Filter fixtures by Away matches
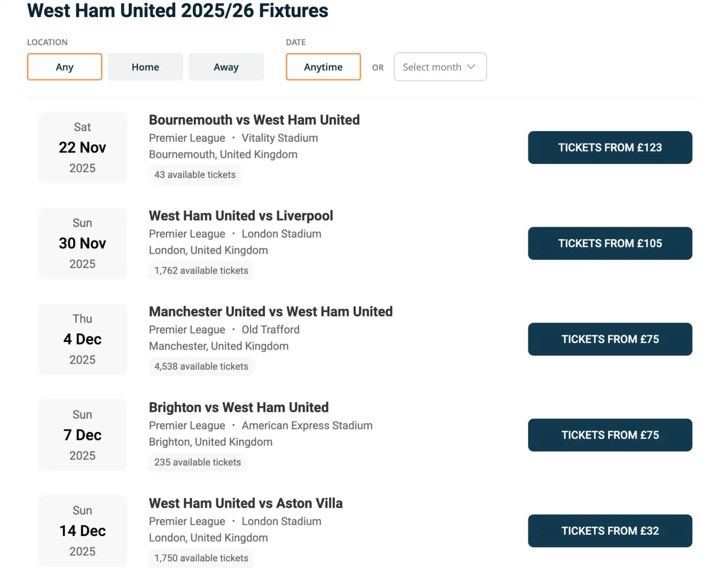The width and height of the screenshot is (728, 582). (226, 67)
